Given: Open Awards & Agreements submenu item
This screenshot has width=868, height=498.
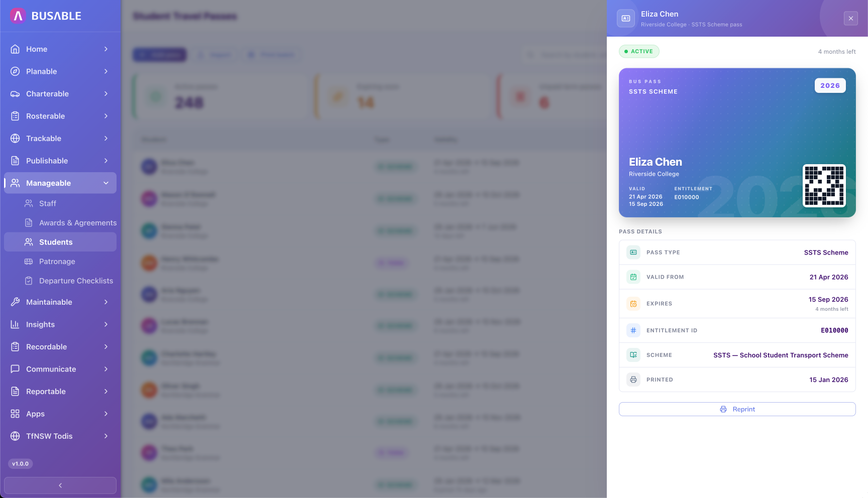Looking at the screenshot, I should click(60, 223).
